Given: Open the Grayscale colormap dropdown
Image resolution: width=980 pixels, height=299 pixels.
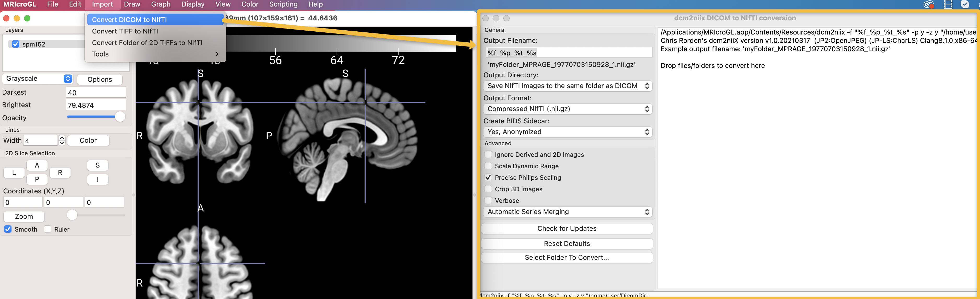Looking at the screenshot, I should 37,79.
